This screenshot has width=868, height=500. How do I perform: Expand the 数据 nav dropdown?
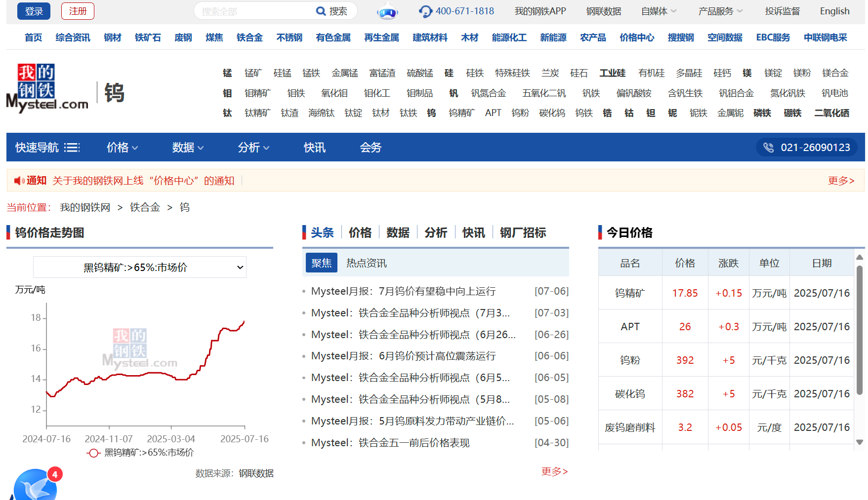(x=188, y=147)
